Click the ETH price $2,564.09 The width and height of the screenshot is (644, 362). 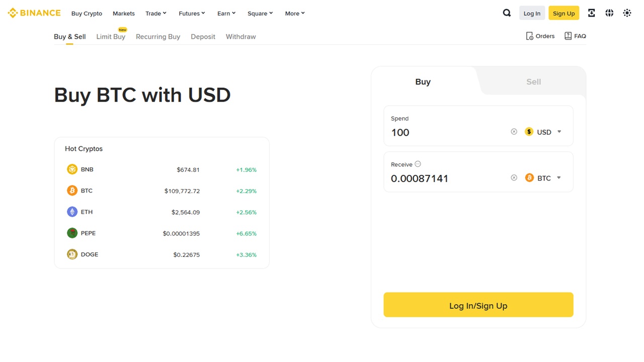(186, 212)
